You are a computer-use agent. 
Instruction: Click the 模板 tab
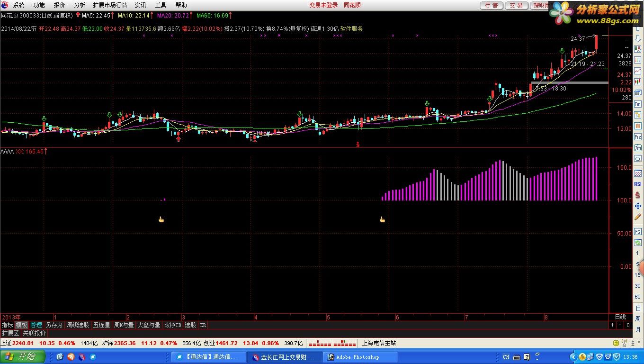pyautogui.click(x=21, y=325)
